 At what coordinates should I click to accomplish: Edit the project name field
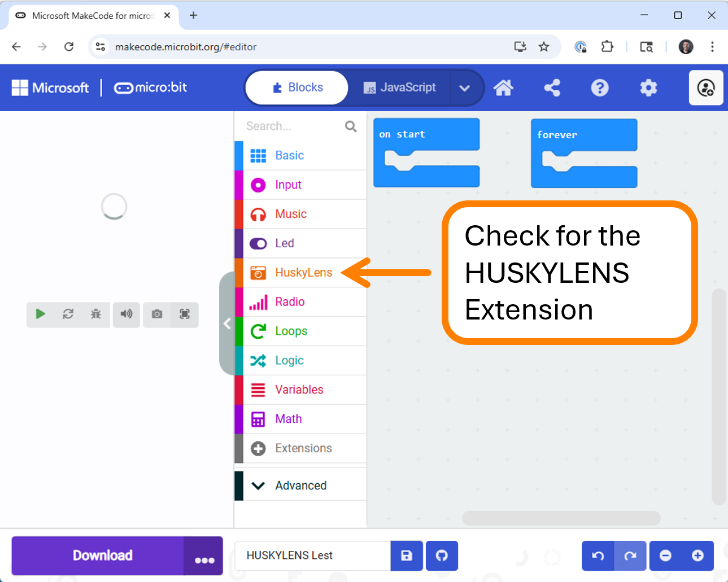(x=312, y=555)
